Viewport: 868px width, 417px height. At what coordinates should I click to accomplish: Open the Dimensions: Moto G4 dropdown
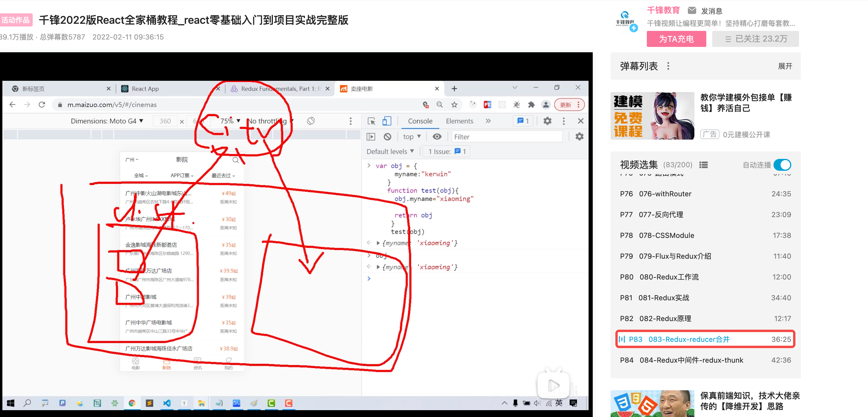click(107, 121)
